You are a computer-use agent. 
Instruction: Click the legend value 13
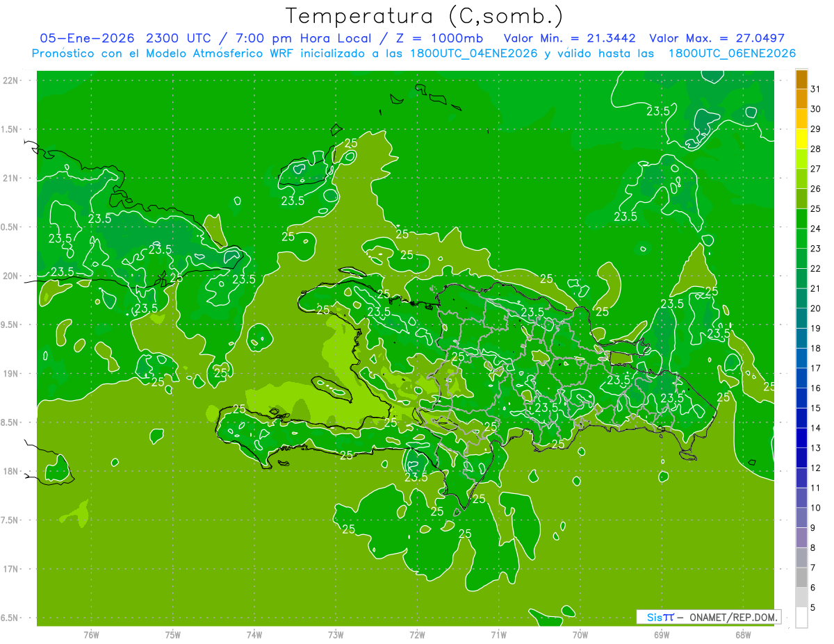(x=816, y=448)
